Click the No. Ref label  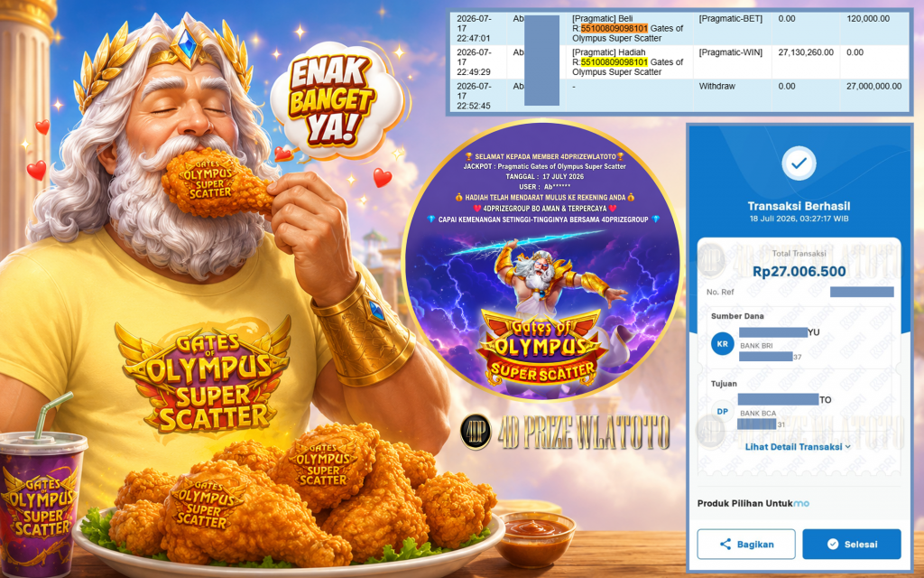pyautogui.click(x=720, y=292)
